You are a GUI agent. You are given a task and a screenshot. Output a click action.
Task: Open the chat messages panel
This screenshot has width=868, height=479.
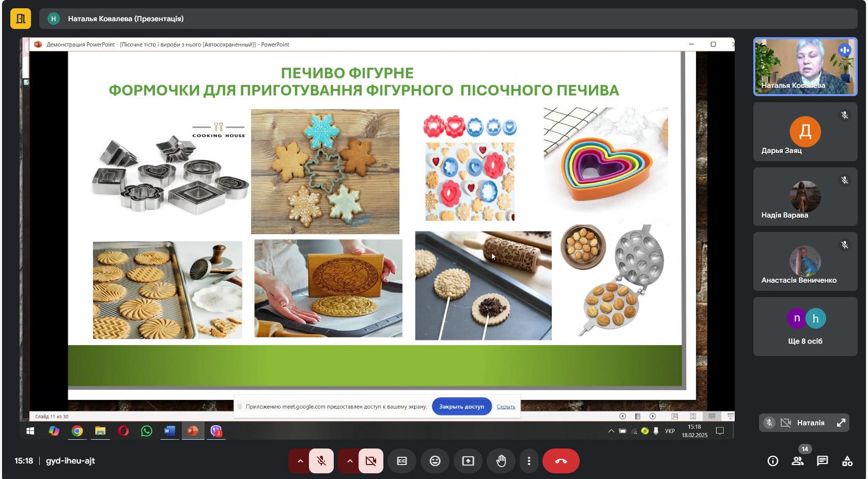tap(822, 461)
